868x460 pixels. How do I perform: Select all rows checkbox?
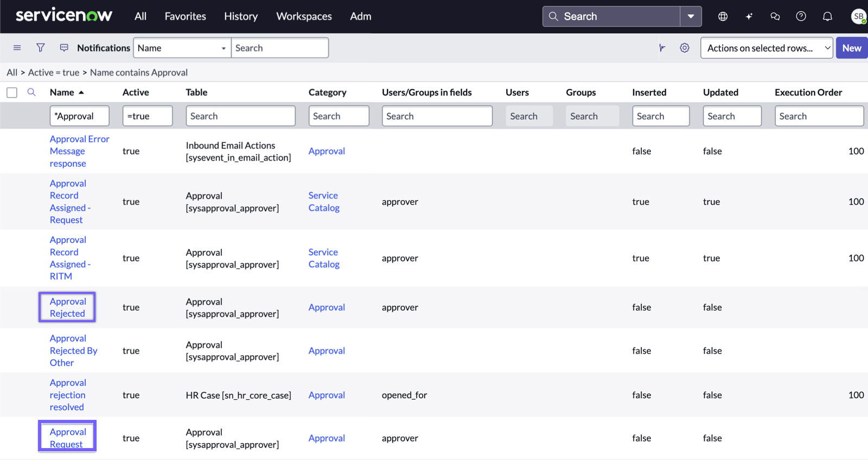pos(12,93)
